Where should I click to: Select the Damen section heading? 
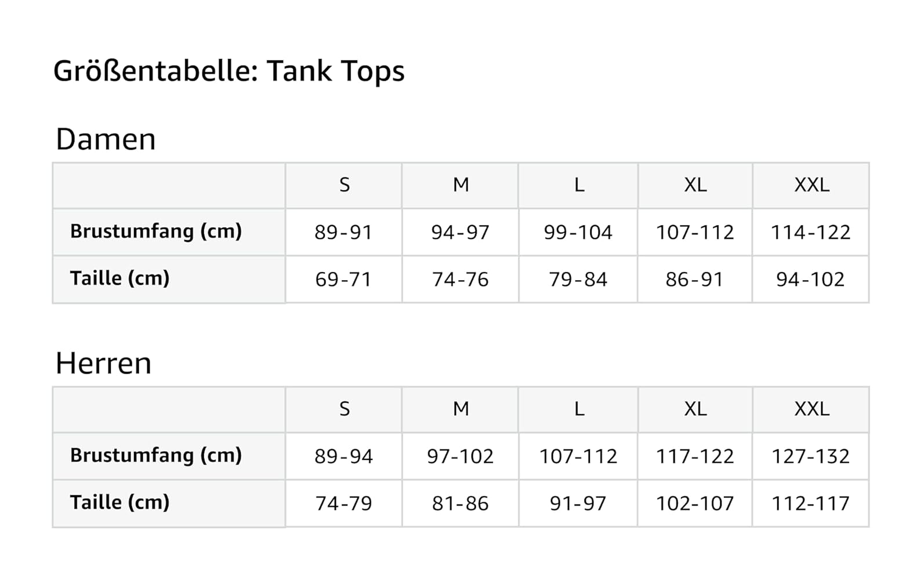coord(106,140)
